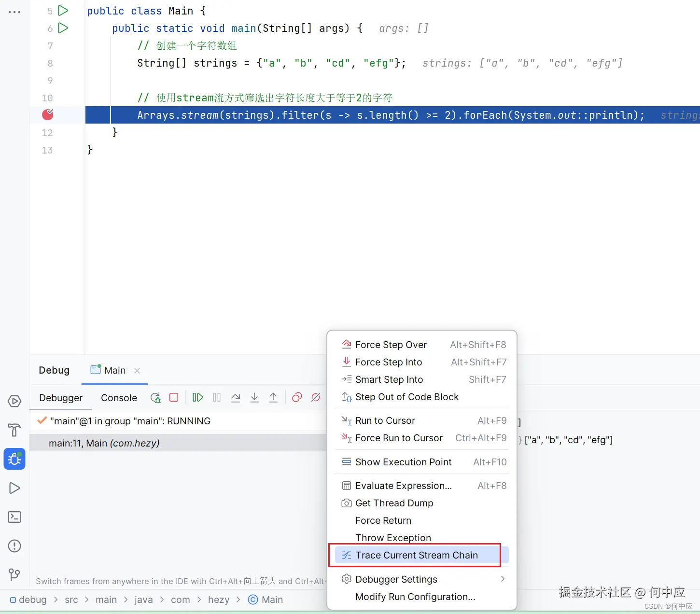Choose Force Step Into from the menu

[x=422, y=362]
